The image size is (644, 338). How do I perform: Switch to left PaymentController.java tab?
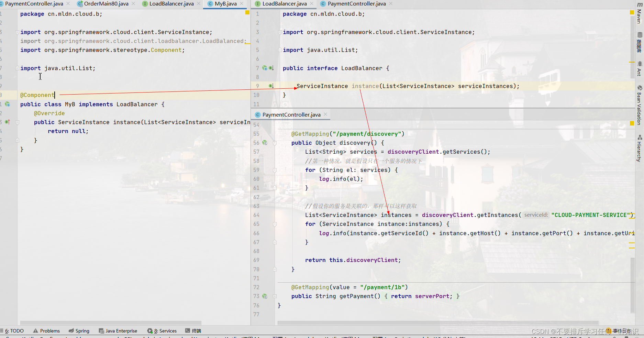34,4
